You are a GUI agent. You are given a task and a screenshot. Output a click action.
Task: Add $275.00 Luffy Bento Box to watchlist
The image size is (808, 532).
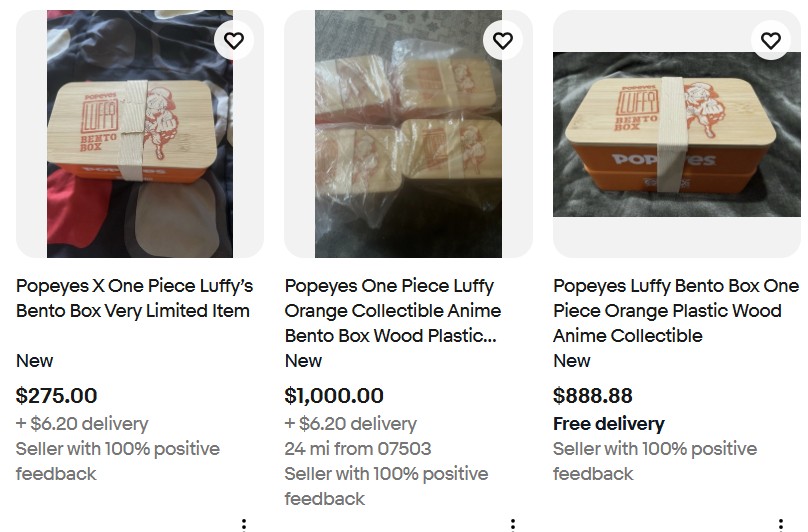pyautogui.click(x=234, y=40)
